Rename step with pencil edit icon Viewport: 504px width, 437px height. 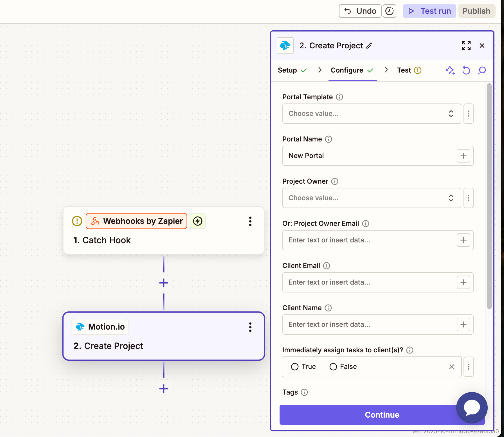(x=370, y=46)
